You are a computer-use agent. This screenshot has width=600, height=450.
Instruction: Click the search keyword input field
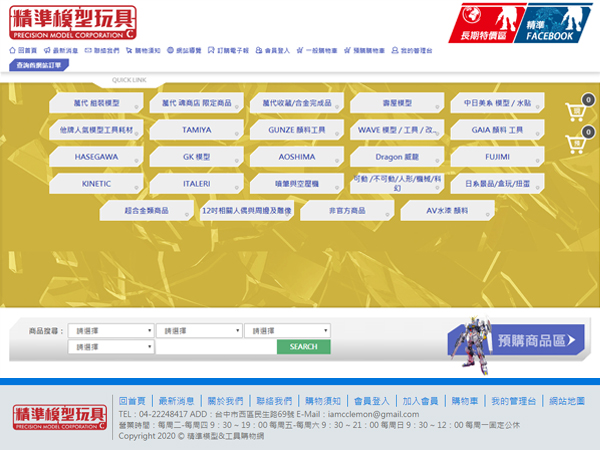coord(215,347)
